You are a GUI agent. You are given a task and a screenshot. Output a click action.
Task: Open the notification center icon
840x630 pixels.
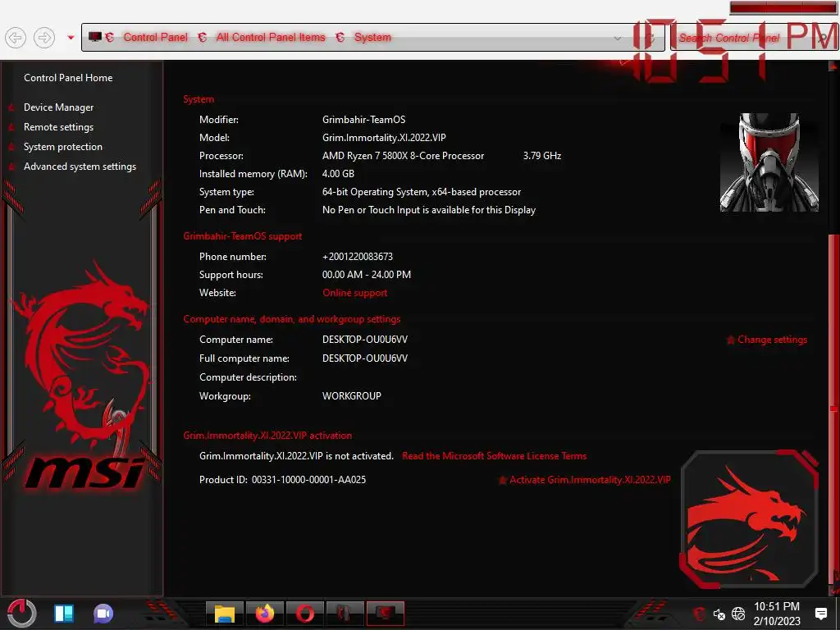(x=820, y=614)
